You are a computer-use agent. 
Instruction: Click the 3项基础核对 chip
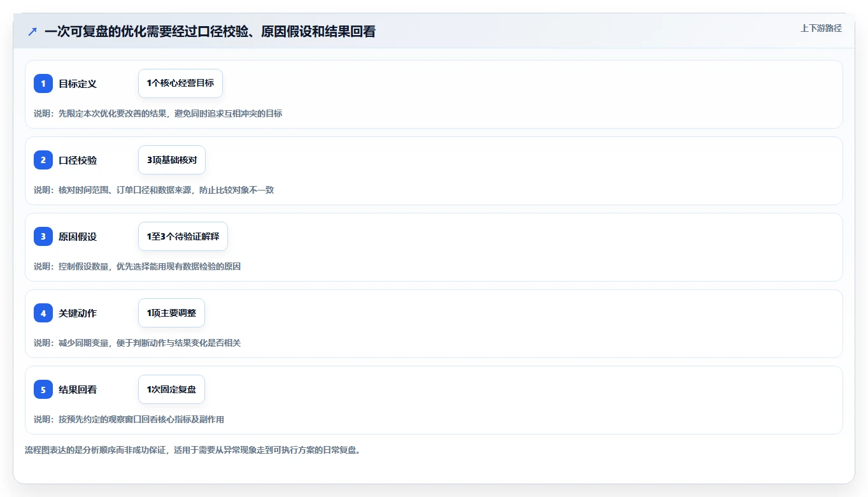tap(172, 160)
